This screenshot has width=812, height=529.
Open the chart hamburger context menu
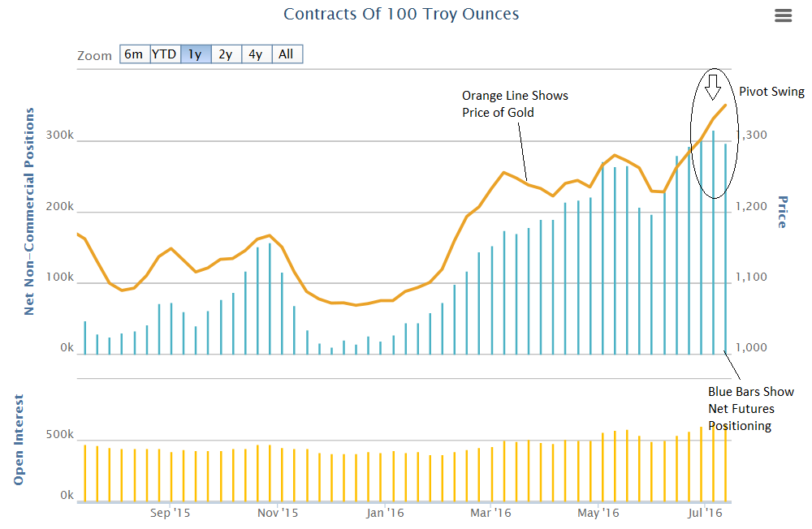point(783,15)
